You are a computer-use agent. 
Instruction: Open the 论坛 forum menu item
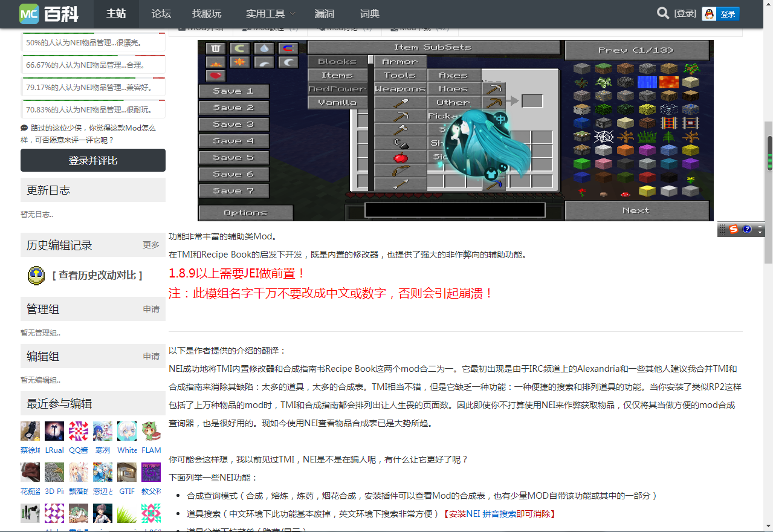(161, 13)
